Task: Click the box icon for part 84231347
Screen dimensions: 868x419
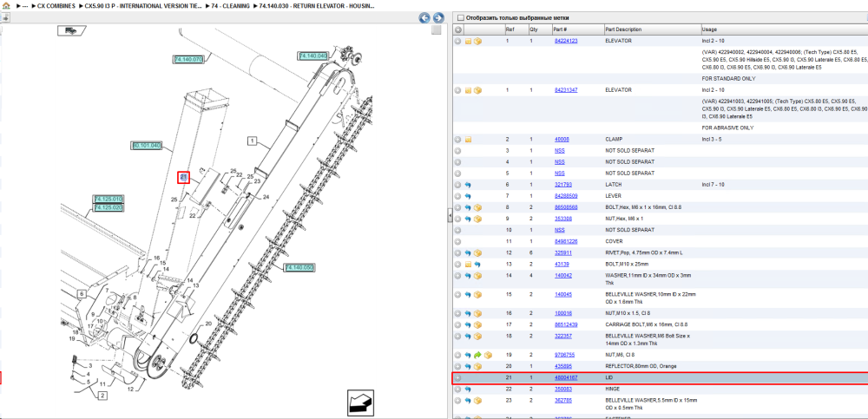Action: tap(477, 89)
